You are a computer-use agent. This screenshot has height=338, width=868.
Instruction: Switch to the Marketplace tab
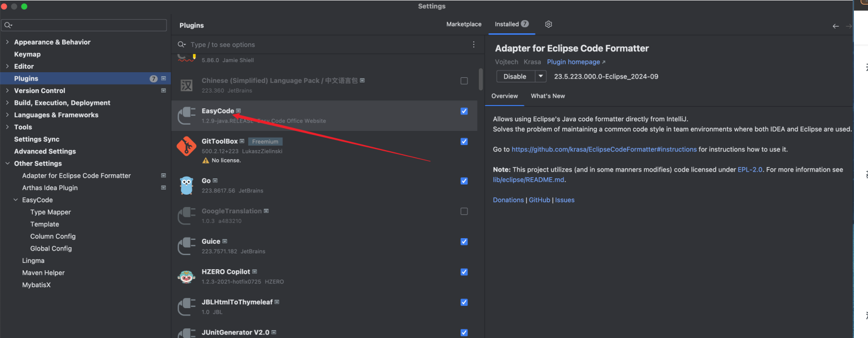[x=464, y=24]
